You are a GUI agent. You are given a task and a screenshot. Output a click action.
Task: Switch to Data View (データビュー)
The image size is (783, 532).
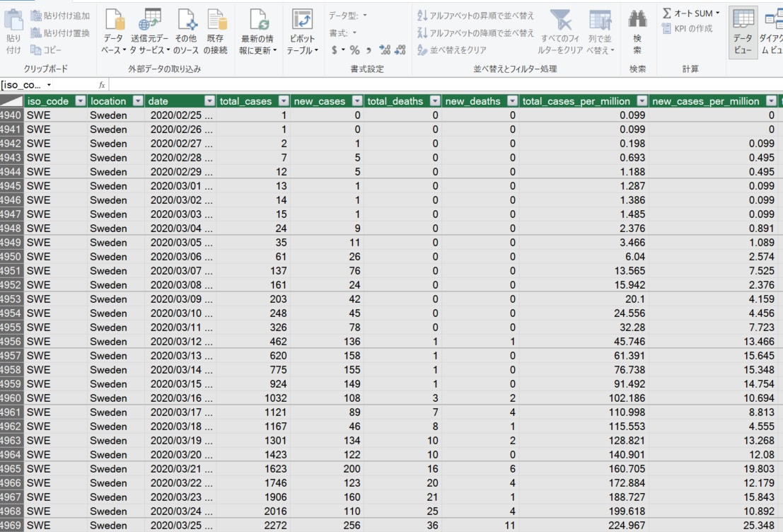(743, 33)
